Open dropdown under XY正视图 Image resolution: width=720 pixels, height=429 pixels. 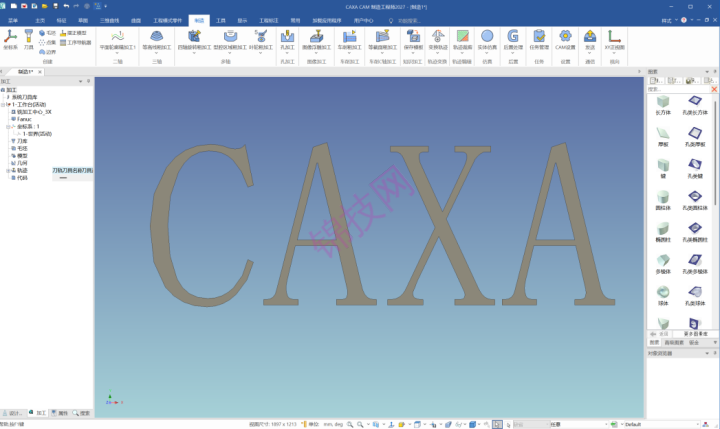(x=614, y=53)
